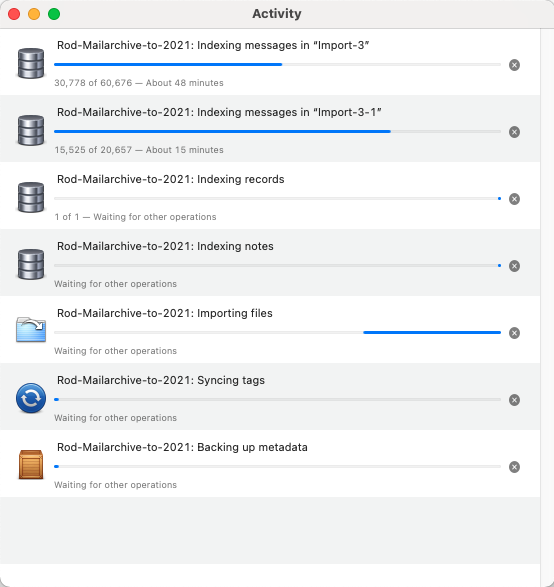
Task: Stop the Indexing notes operation
Action: [514, 266]
